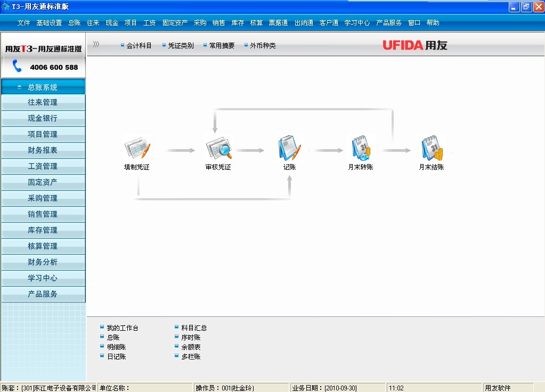545x392 pixels.
Task: Select 库存管理 in the sidebar
Action: (43, 231)
